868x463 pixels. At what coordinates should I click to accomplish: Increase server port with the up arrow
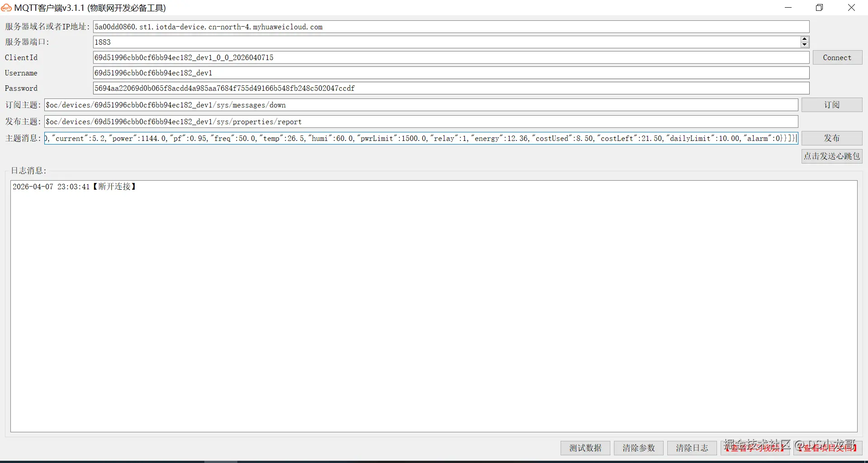pos(804,39)
